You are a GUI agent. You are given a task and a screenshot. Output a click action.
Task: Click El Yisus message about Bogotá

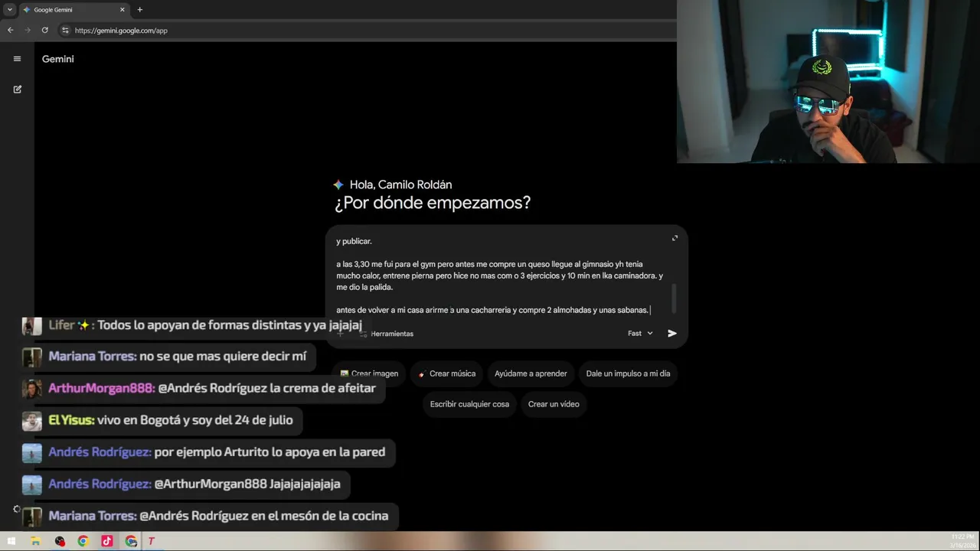pyautogui.click(x=171, y=420)
